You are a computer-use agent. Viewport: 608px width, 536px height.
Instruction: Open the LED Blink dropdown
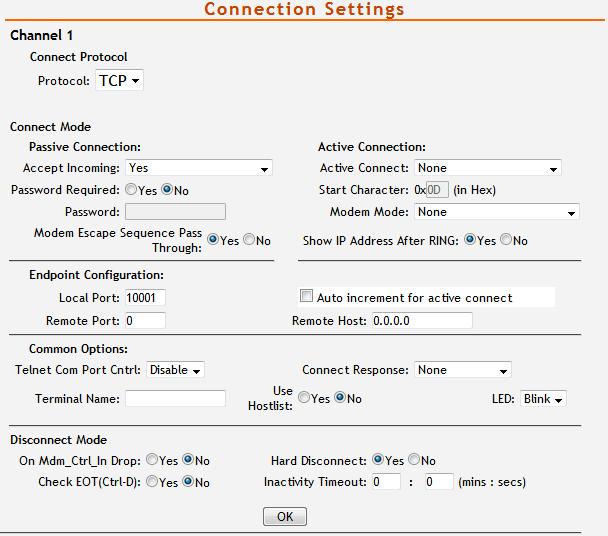[543, 399]
